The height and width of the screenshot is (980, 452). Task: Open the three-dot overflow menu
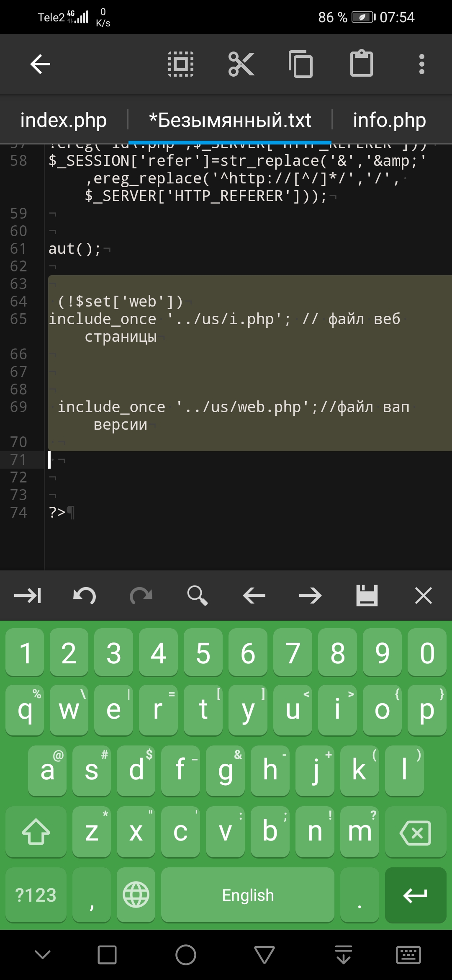point(421,64)
